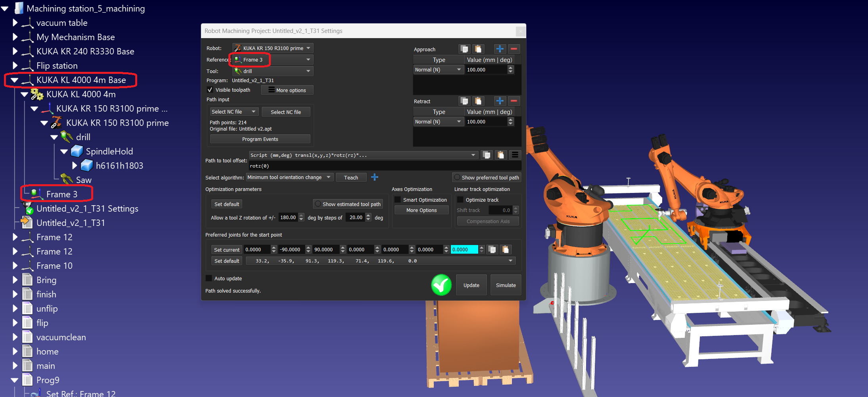868x397 pixels.
Task: Select the vacuumclean program in tree
Action: click(61, 337)
